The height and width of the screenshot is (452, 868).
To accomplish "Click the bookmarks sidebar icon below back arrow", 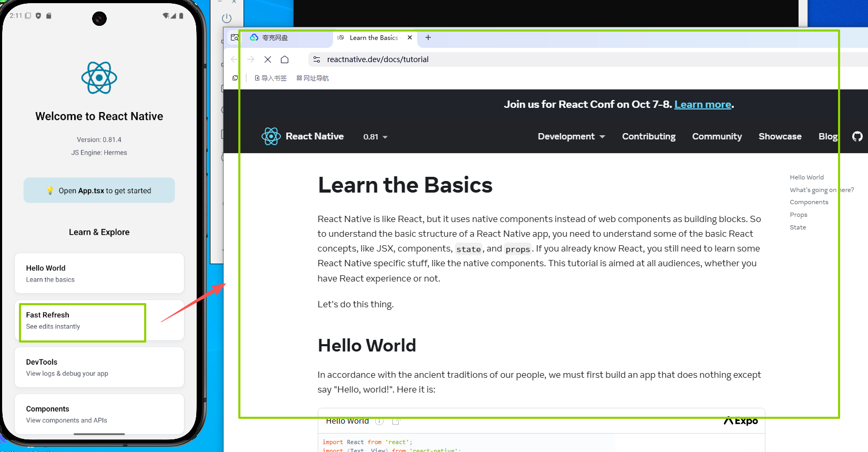I will click(235, 78).
